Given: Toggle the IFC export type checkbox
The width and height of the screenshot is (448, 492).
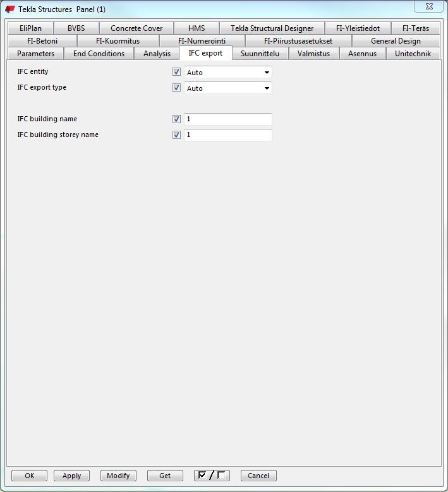Looking at the screenshot, I should [x=176, y=88].
